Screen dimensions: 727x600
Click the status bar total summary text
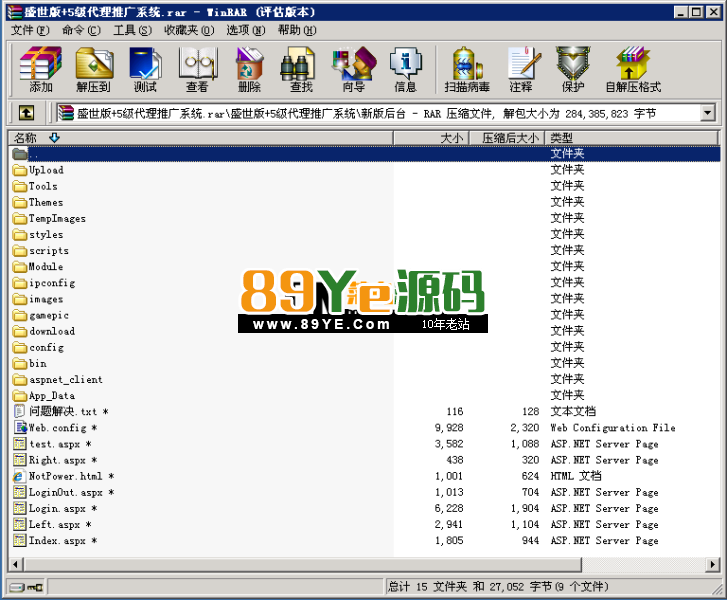click(498, 587)
